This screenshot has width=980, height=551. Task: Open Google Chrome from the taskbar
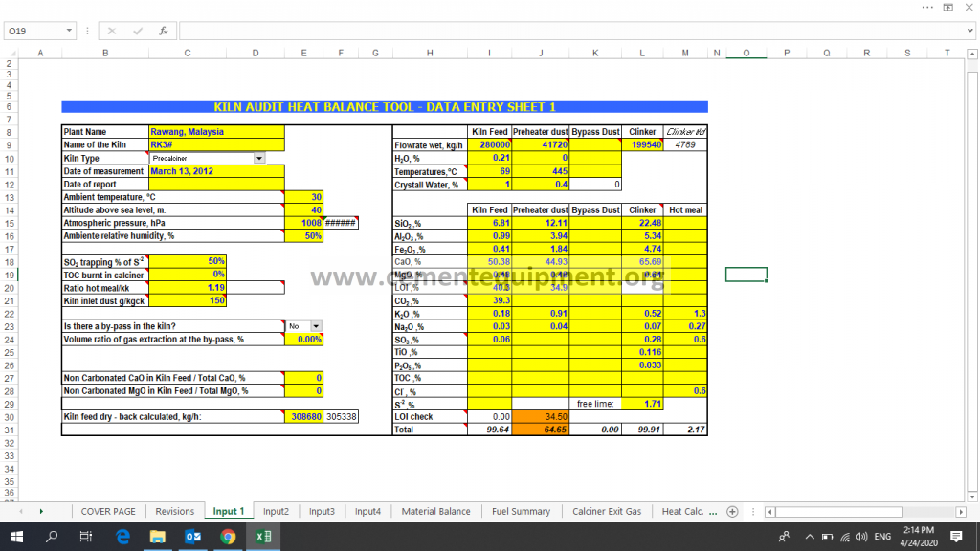(x=229, y=537)
